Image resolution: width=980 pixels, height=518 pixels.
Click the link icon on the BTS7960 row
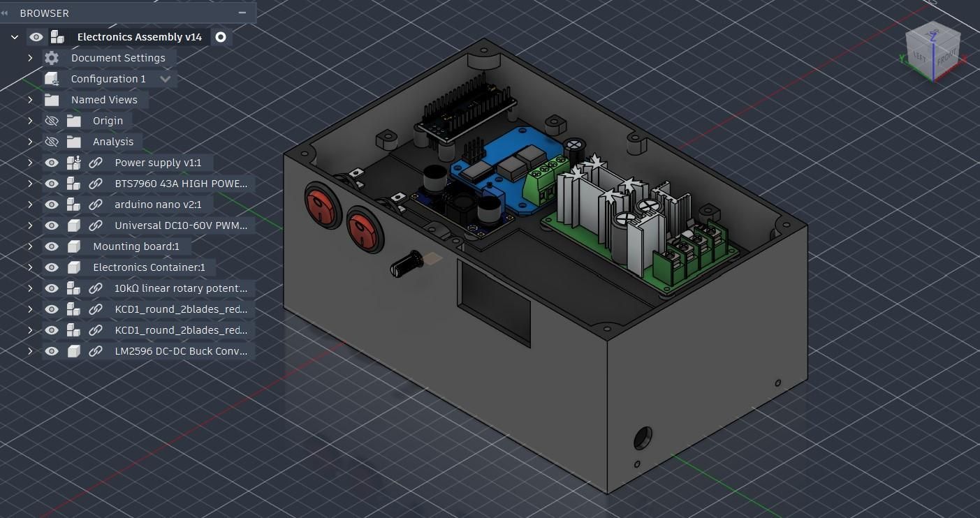click(96, 184)
